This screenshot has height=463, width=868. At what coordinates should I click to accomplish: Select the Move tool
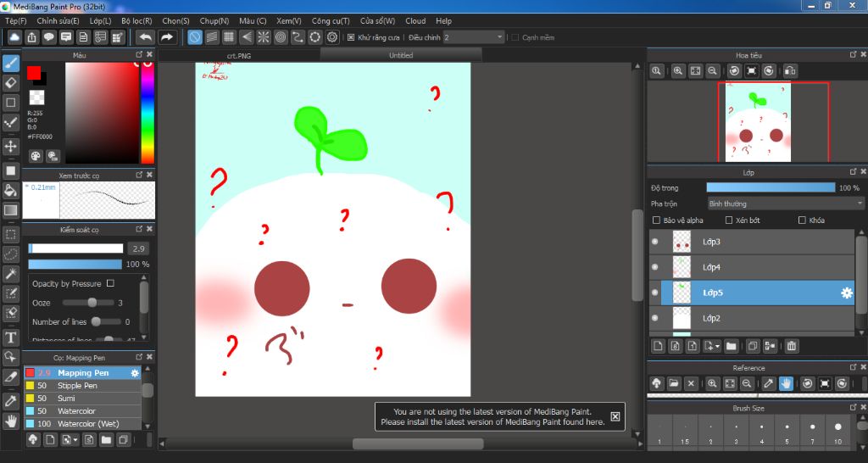(x=10, y=146)
